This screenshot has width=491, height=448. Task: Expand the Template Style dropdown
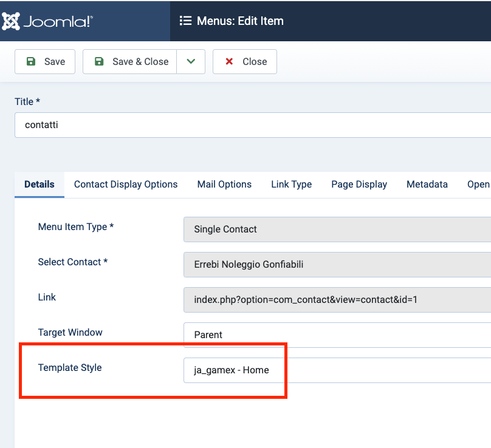(337, 370)
